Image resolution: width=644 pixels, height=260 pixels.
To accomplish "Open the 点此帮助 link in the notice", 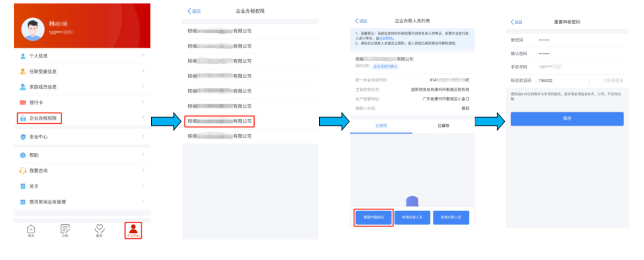I will click(386, 38).
